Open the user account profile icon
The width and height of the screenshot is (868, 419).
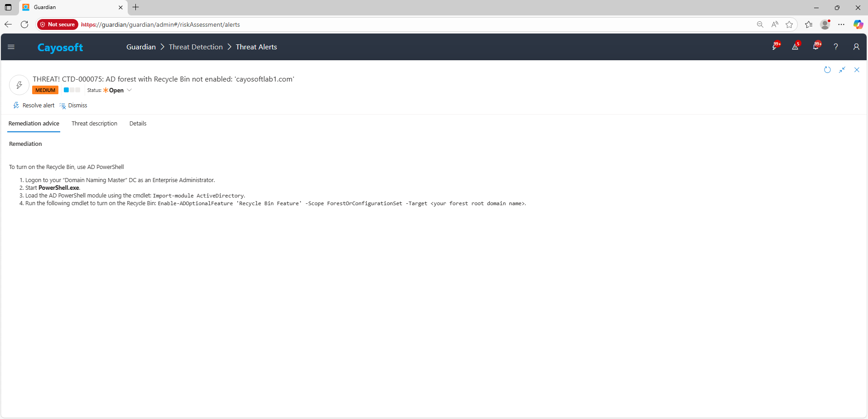856,47
